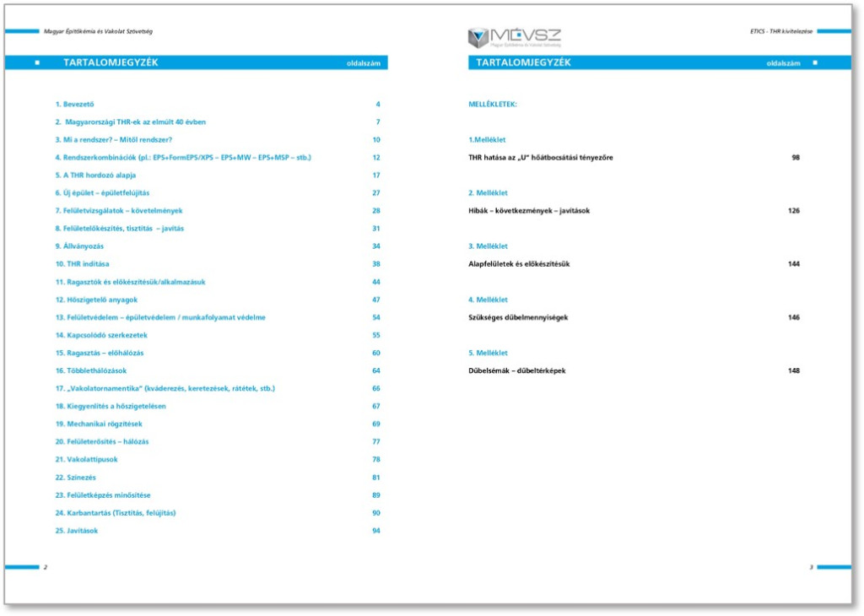
Task: Open 'Hibák – következmények – javítások'
Action: tap(529, 210)
